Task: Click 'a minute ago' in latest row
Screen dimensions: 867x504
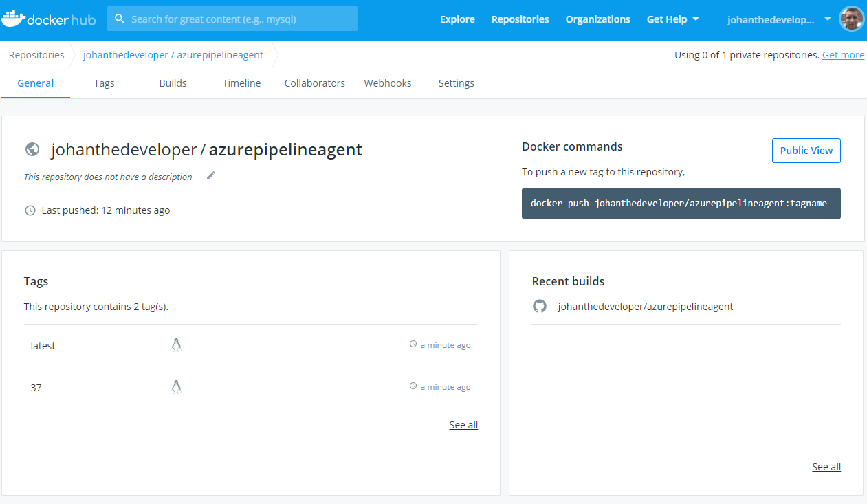Action: [x=446, y=345]
